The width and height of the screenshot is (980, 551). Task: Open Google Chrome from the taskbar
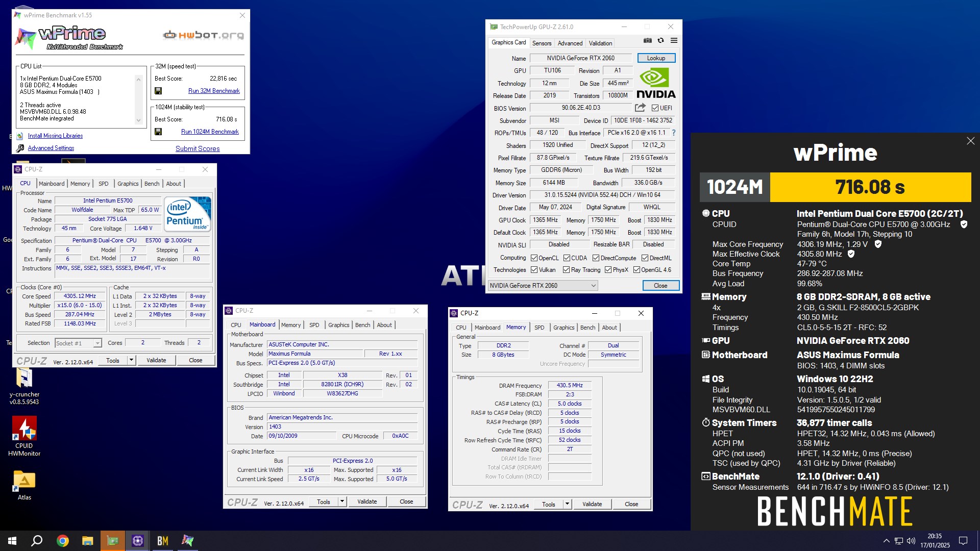[x=62, y=541]
